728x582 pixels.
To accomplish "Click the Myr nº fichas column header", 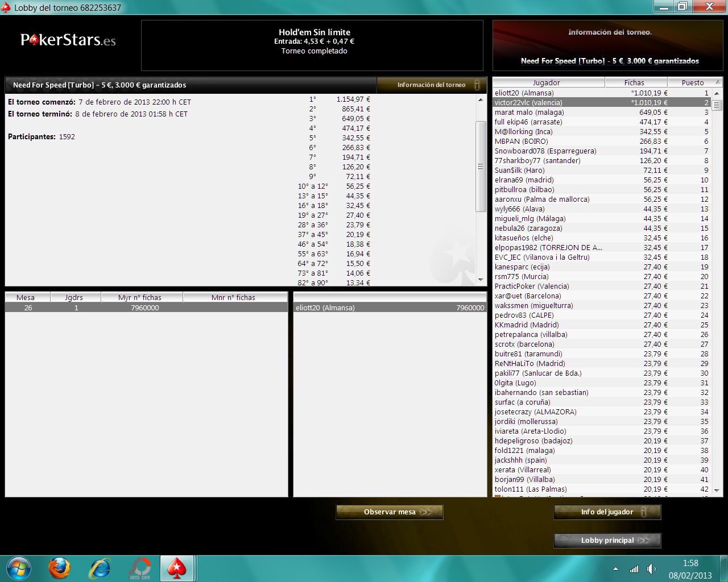I will coord(142,297).
